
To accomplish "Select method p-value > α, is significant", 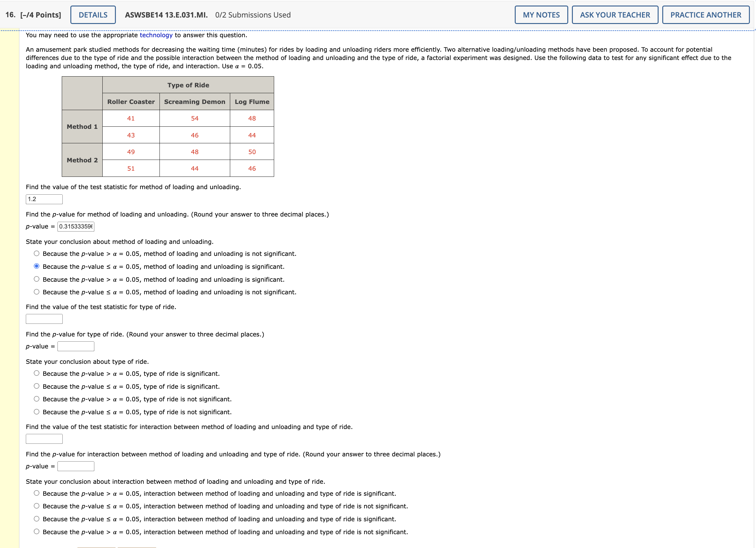I will point(37,279).
